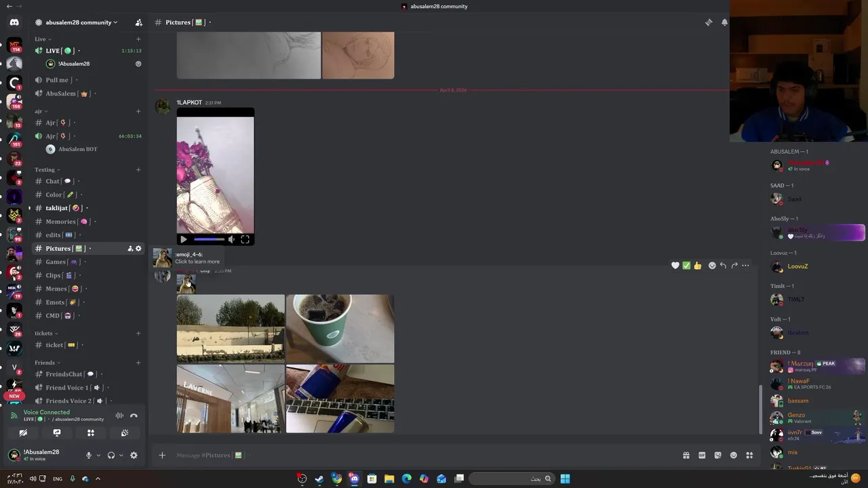Open the GIF picker
The width and height of the screenshot is (868, 488).
(x=702, y=455)
